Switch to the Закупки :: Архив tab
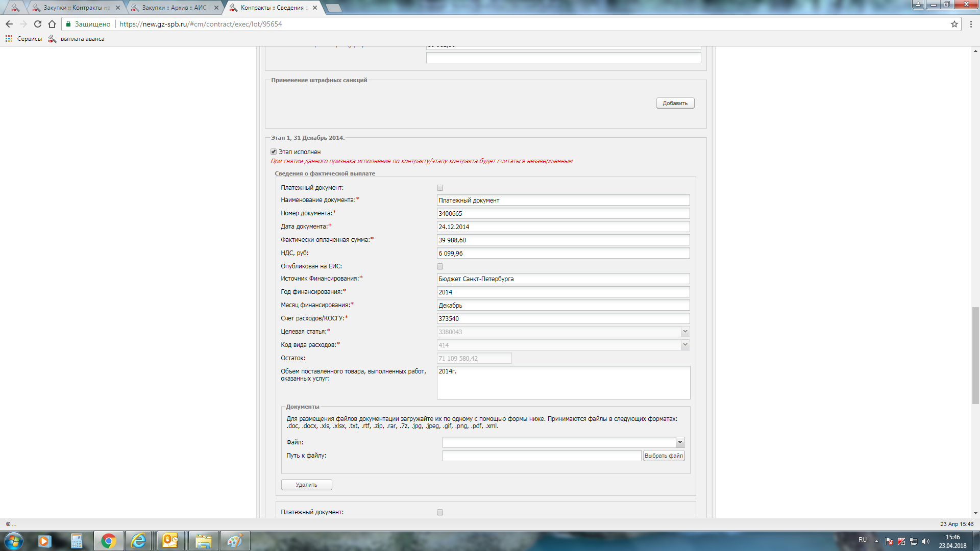 pos(174,8)
